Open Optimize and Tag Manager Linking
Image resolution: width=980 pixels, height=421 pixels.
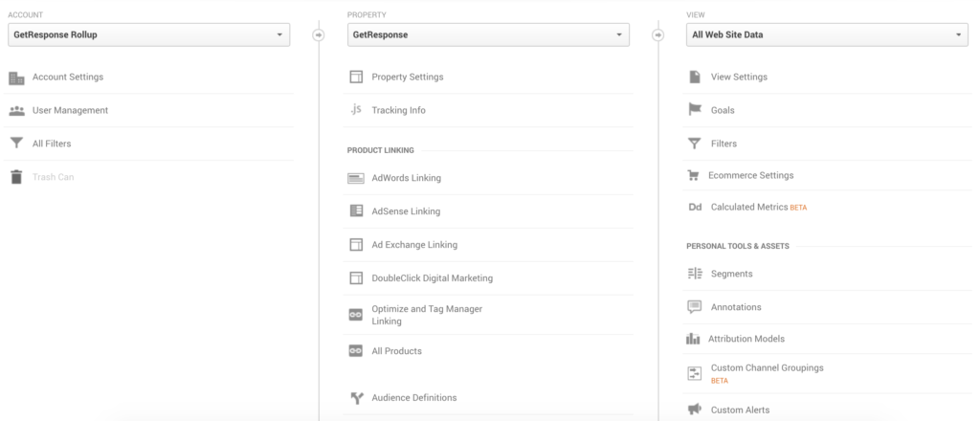(427, 315)
